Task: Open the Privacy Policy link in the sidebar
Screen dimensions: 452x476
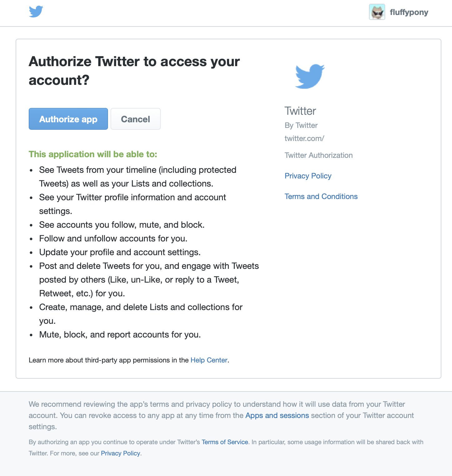Action: 308,176
